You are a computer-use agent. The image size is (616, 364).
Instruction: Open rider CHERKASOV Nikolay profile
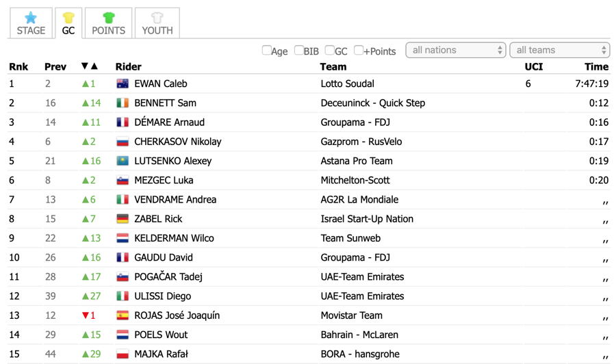178,142
